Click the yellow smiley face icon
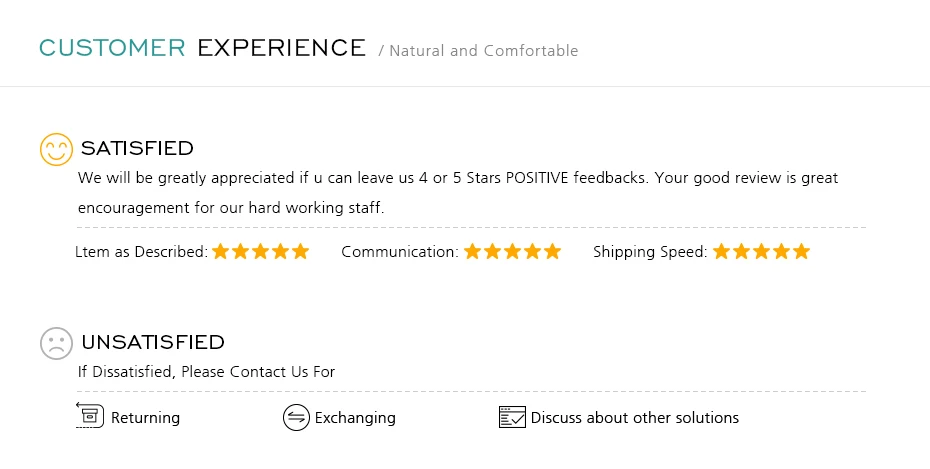Image resolution: width=930 pixels, height=469 pixels. (x=56, y=149)
